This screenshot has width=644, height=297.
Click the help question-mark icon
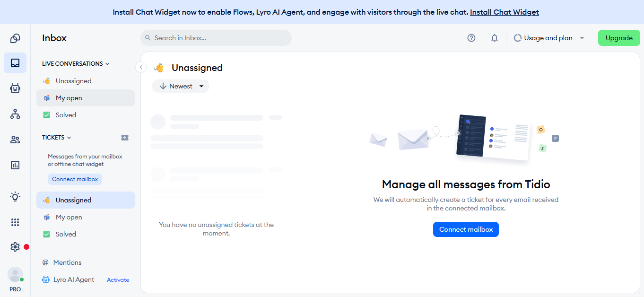pos(471,38)
